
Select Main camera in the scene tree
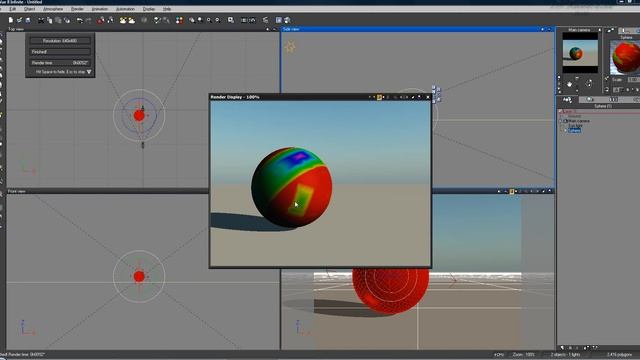coord(579,121)
